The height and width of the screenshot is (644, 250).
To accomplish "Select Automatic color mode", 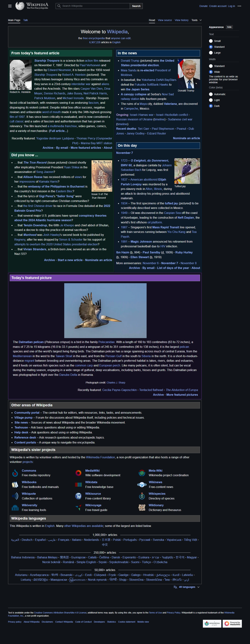I will point(211,94).
